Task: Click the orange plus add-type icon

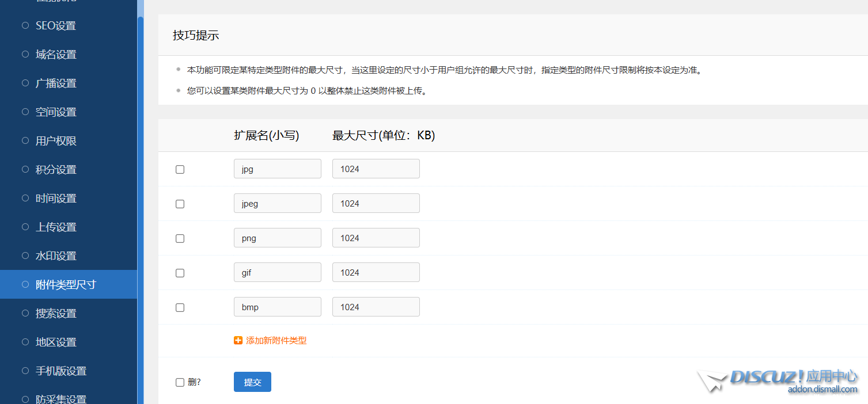Action: pyautogui.click(x=238, y=341)
